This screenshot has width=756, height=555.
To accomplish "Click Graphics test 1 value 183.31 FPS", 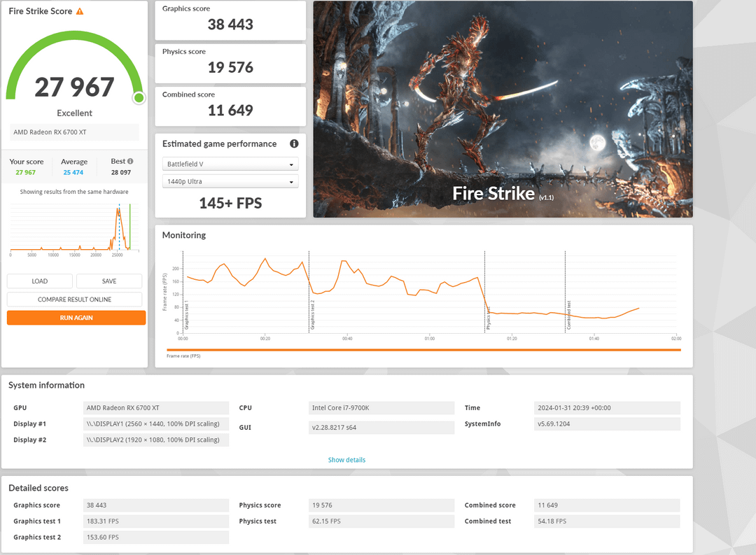I will (x=155, y=521).
